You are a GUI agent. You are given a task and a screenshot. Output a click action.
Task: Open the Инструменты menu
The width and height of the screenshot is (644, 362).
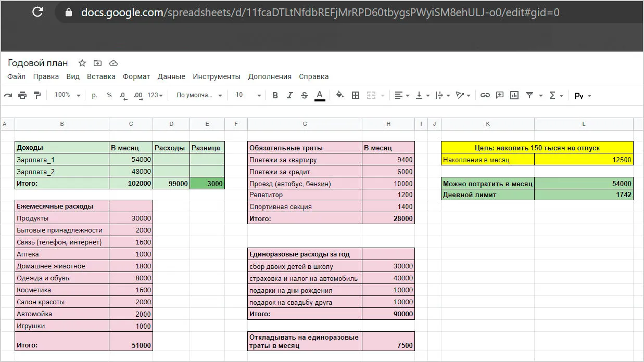[217, 76]
